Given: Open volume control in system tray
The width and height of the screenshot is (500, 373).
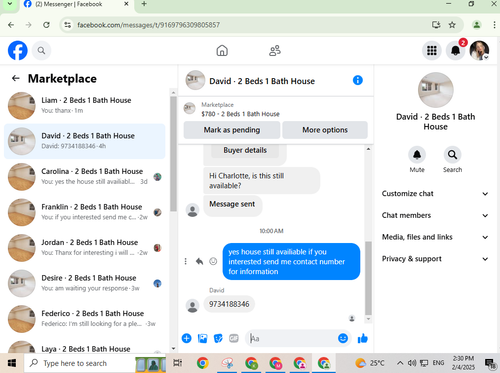Looking at the screenshot, I should (412, 363).
